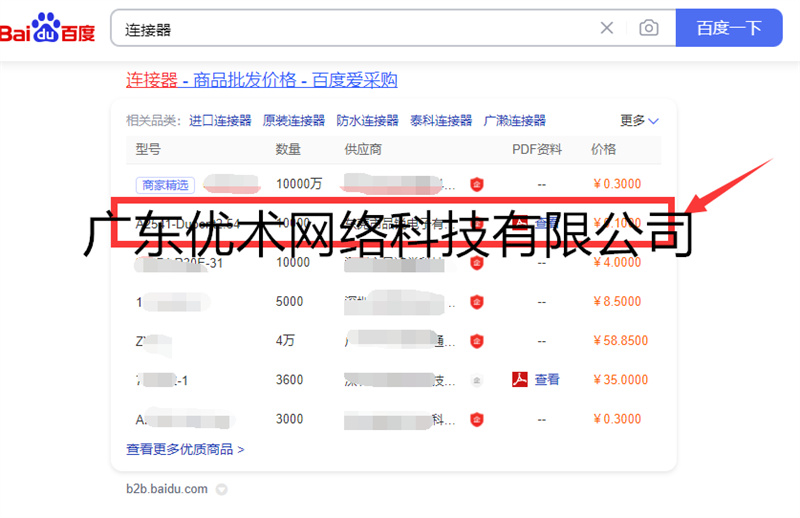Open the 连接器 - 商品批发价格 - 百度爱采购 result title
This screenshot has width=800, height=518.
(x=262, y=80)
